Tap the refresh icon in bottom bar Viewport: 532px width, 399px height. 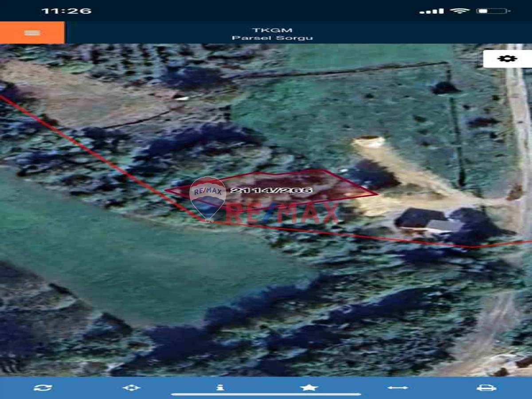click(43, 387)
